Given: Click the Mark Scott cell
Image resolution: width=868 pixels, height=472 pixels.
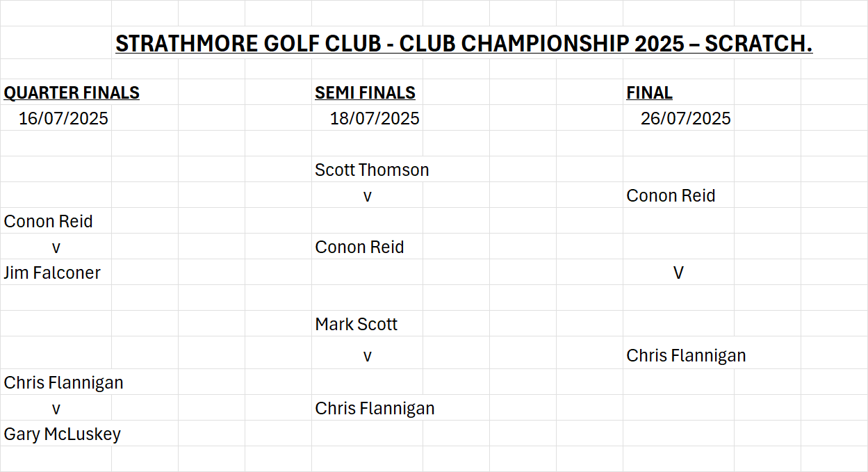Looking at the screenshot, I should (x=356, y=324).
